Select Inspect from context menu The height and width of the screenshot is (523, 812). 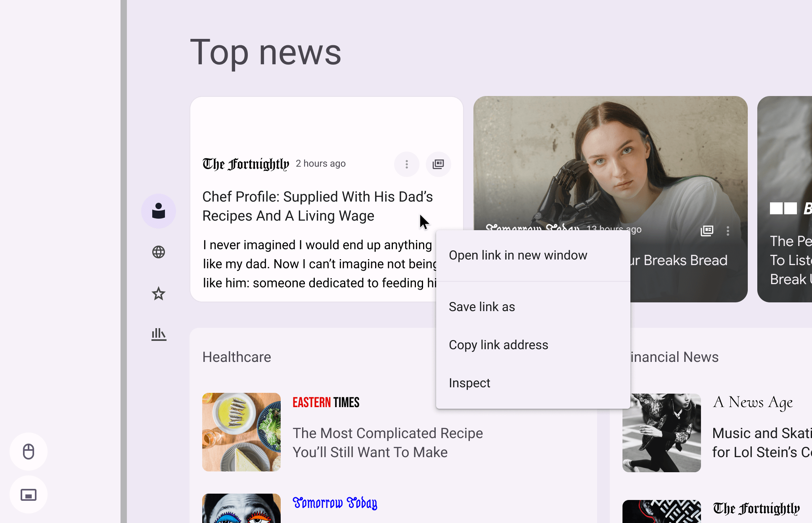pyautogui.click(x=469, y=383)
